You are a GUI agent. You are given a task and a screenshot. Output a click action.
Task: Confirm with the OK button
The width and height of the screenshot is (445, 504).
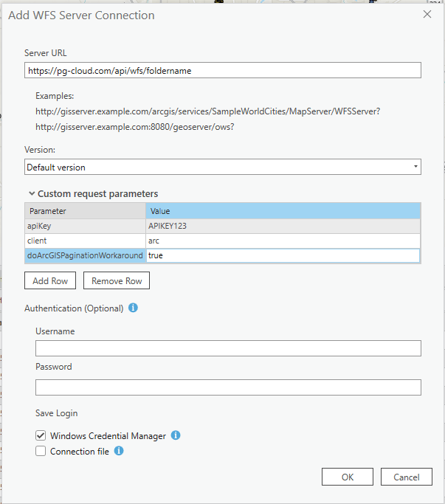coord(348,477)
